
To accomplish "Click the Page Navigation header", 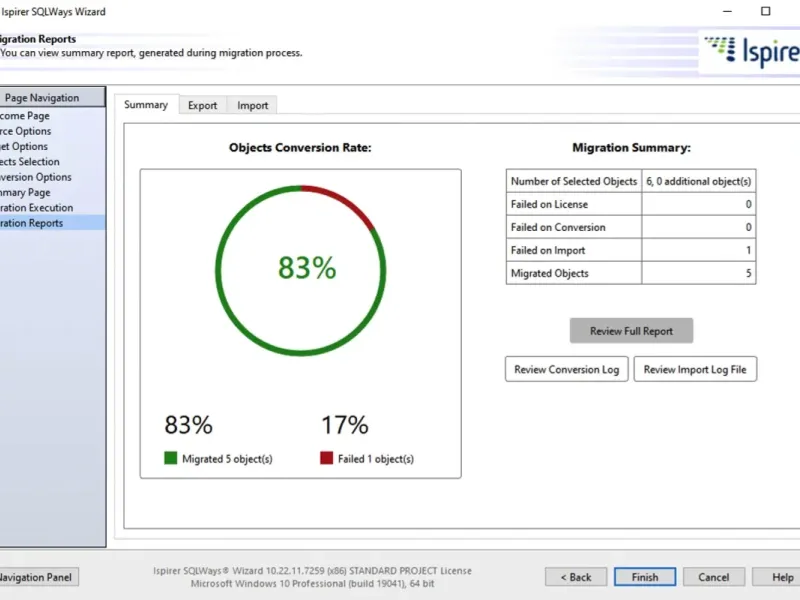I will pyautogui.click(x=51, y=97).
